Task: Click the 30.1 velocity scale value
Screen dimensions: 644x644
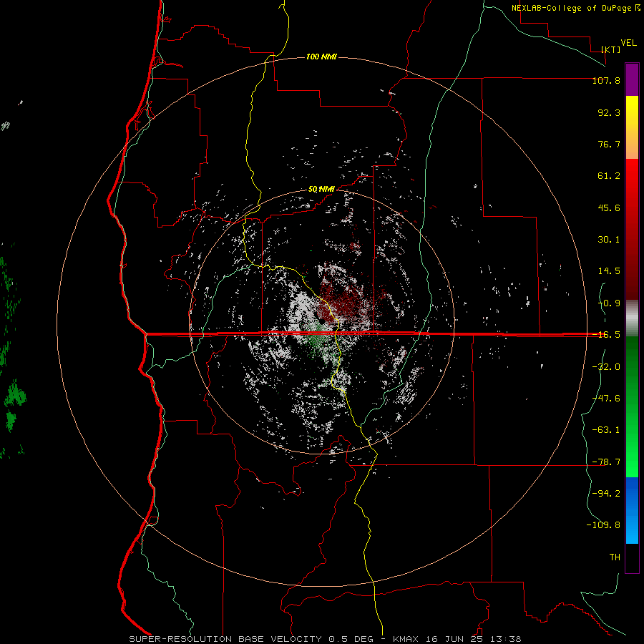Action: [609, 240]
